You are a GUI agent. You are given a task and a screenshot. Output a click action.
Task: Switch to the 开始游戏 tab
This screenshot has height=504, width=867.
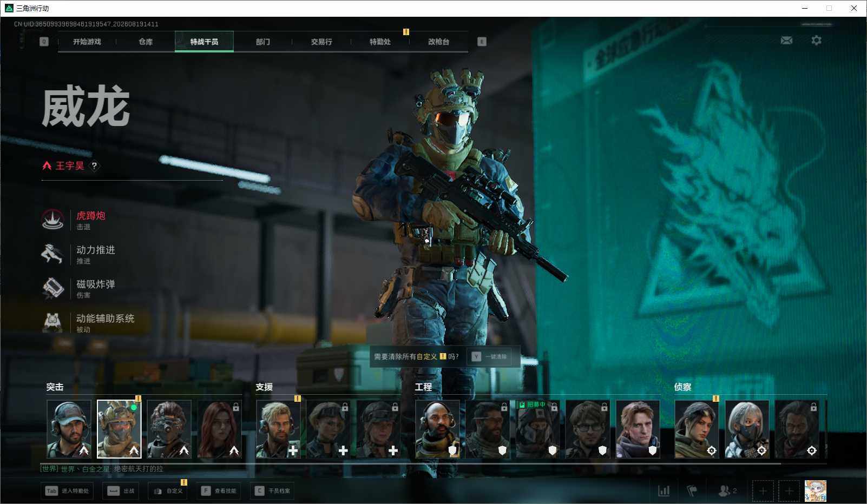[x=87, y=42]
